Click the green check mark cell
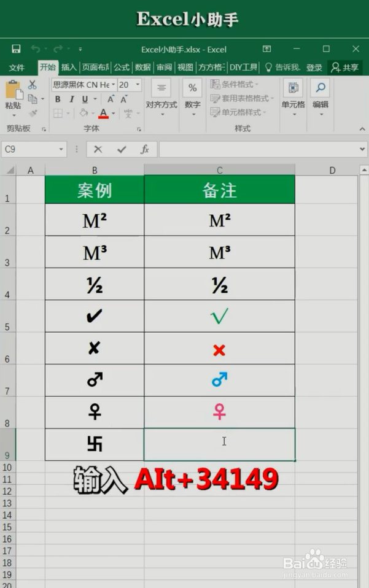The width and height of the screenshot is (369, 588). pos(220,315)
